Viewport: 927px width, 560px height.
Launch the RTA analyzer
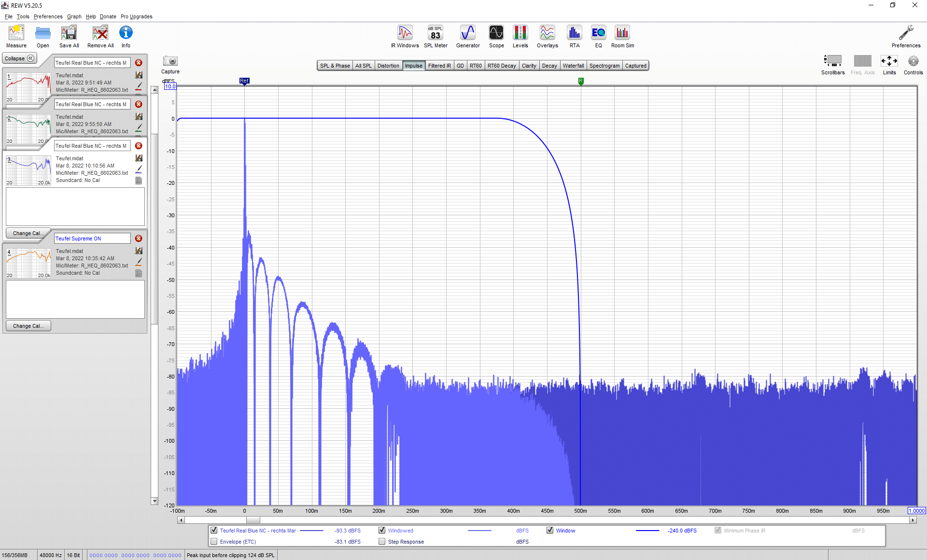[575, 36]
